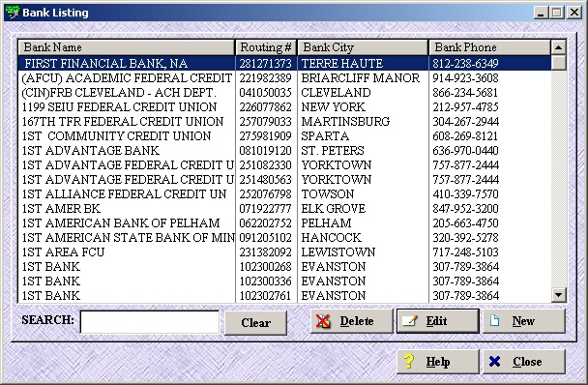Click routing number 102300268

tap(266, 267)
